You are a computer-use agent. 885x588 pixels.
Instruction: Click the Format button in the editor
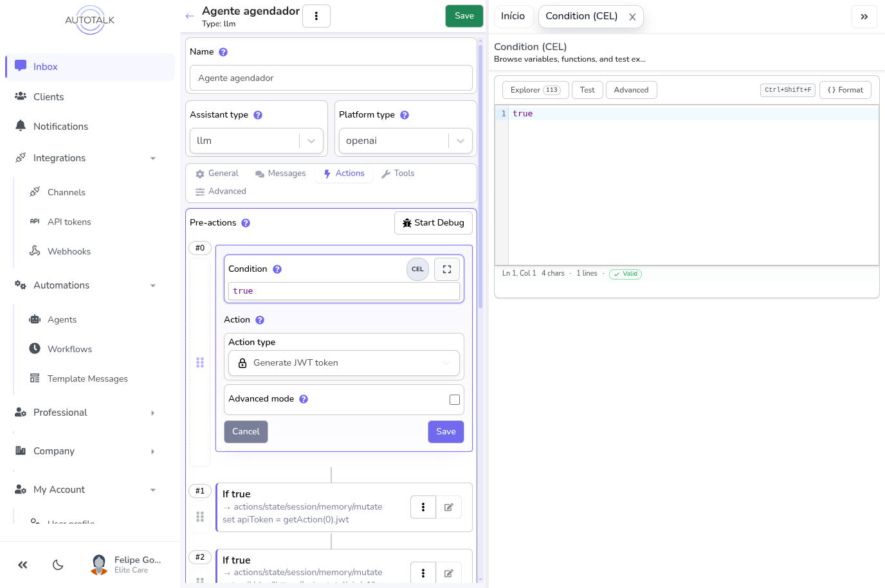(845, 90)
